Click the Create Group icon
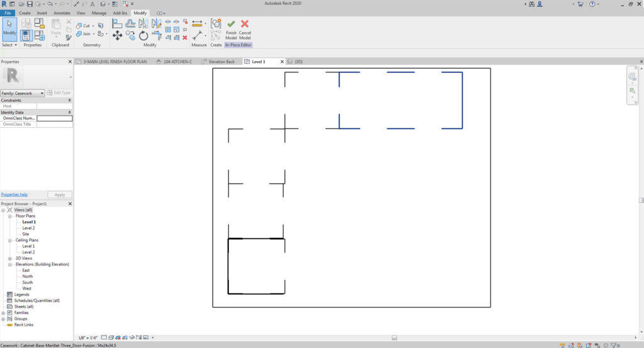Image resolution: width=644 pixels, height=348 pixels. (x=216, y=23)
